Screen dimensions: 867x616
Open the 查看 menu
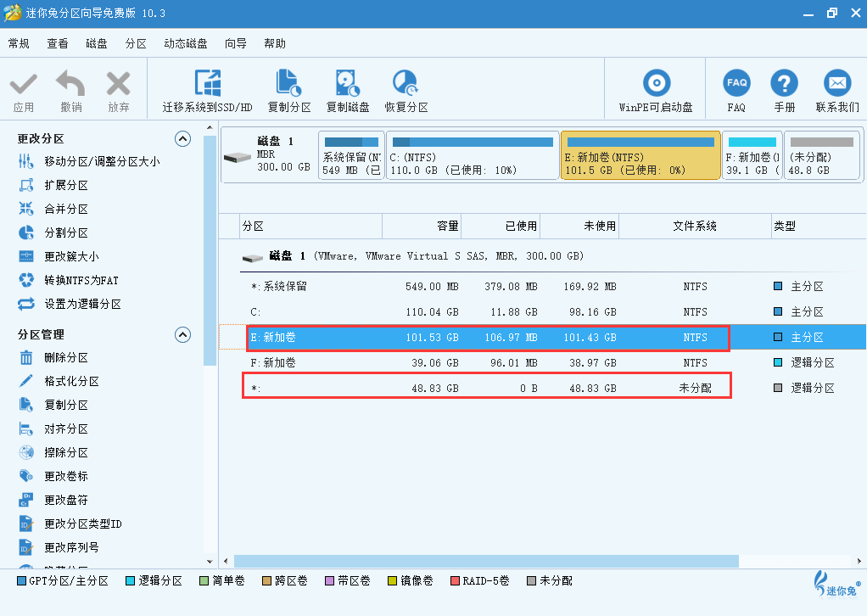[x=58, y=43]
